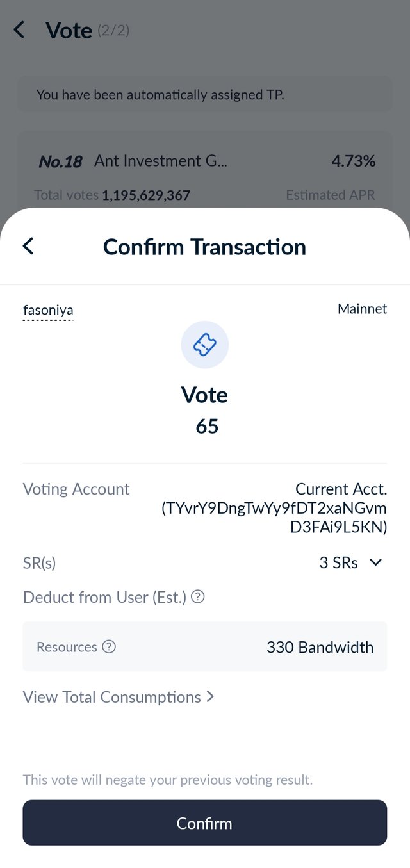Tap the 3 SRs label text

[x=338, y=562]
